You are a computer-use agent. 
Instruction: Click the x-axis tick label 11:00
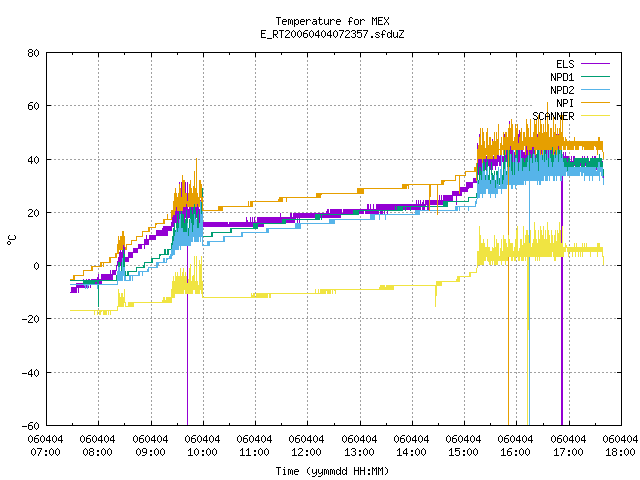tap(255, 452)
